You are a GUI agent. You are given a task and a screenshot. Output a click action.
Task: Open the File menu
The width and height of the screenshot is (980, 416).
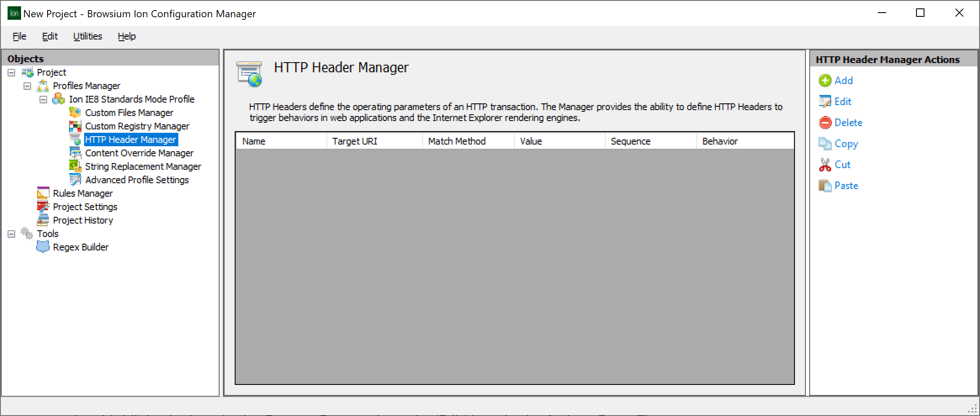[19, 36]
